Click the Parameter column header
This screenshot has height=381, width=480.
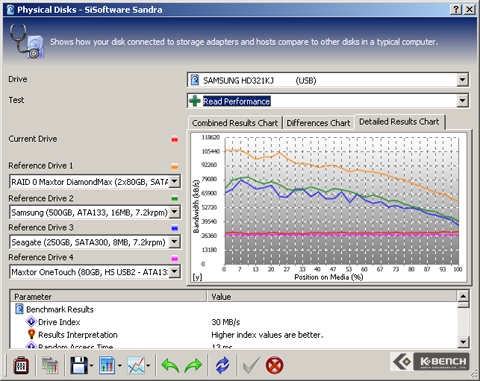click(109, 296)
